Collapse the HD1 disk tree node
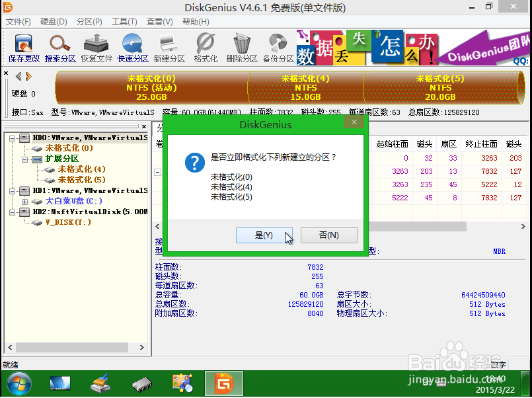Image resolution: width=532 pixels, height=398 pixels. (12, 191)
